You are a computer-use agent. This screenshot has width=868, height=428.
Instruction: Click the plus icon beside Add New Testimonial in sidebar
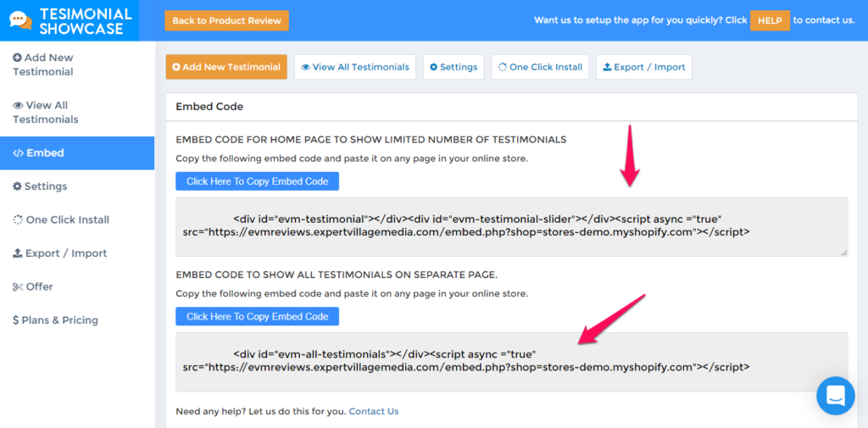click(x=18, y=58)
